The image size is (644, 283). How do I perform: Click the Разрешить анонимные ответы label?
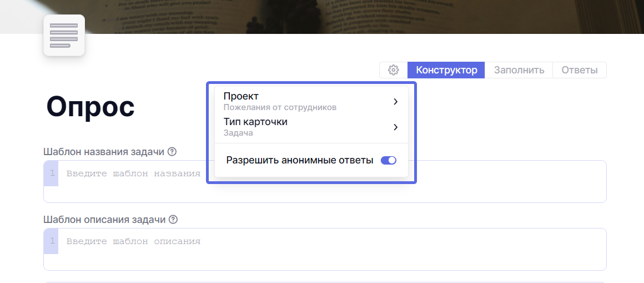[299, 161]
